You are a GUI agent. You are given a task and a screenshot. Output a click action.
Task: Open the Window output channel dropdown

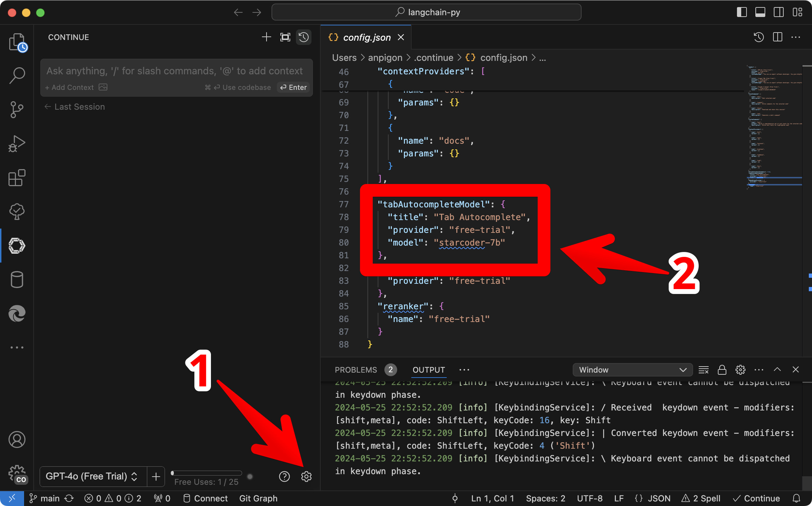pyautogui.click(x=632, y=370)
